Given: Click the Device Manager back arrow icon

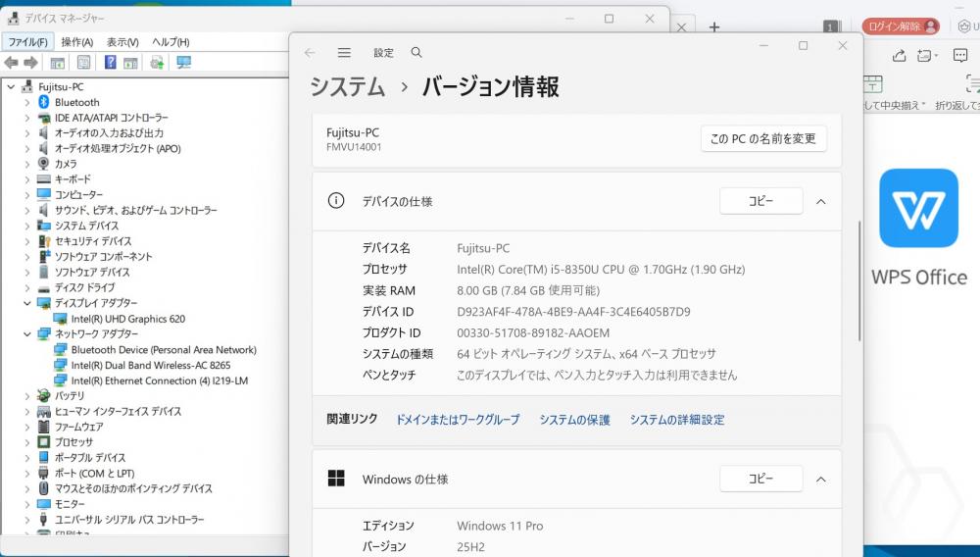Looking at the screenshot, I should (13, 63).
